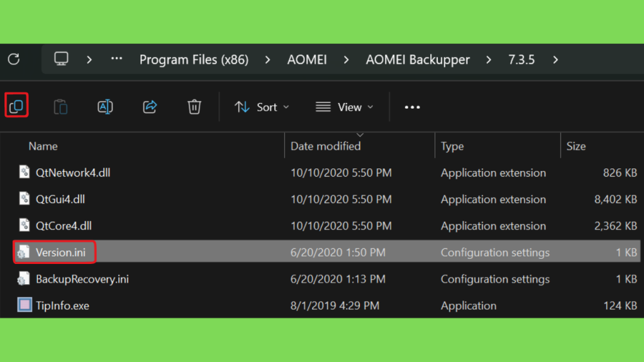
Task: Expand chevron after This PC icon
Action: coord(89,60)
